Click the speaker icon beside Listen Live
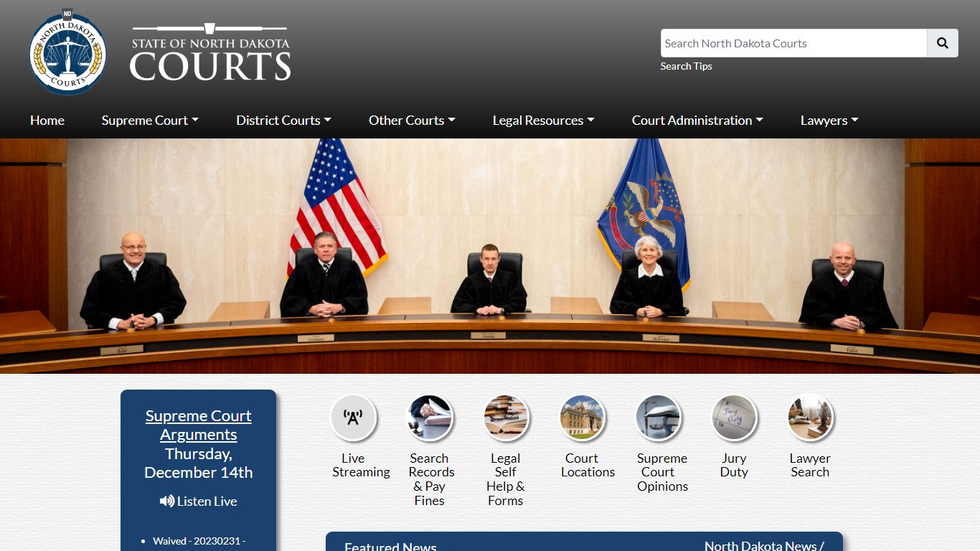980x551 pixels. [x=167, y=501]
